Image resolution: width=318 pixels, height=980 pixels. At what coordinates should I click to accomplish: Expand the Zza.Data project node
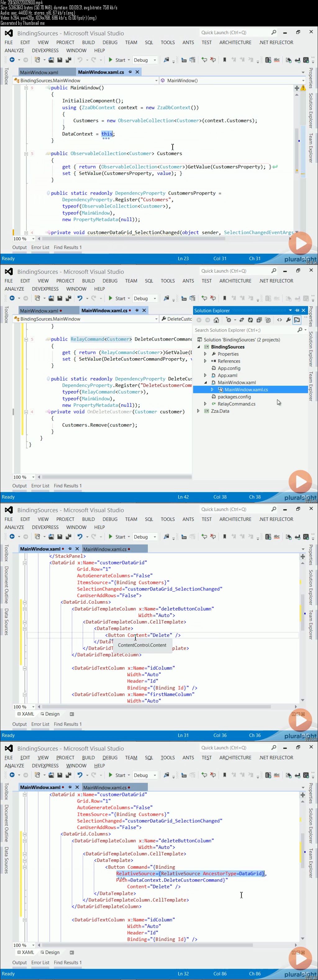pyautogui.click(x=198, y=411)
